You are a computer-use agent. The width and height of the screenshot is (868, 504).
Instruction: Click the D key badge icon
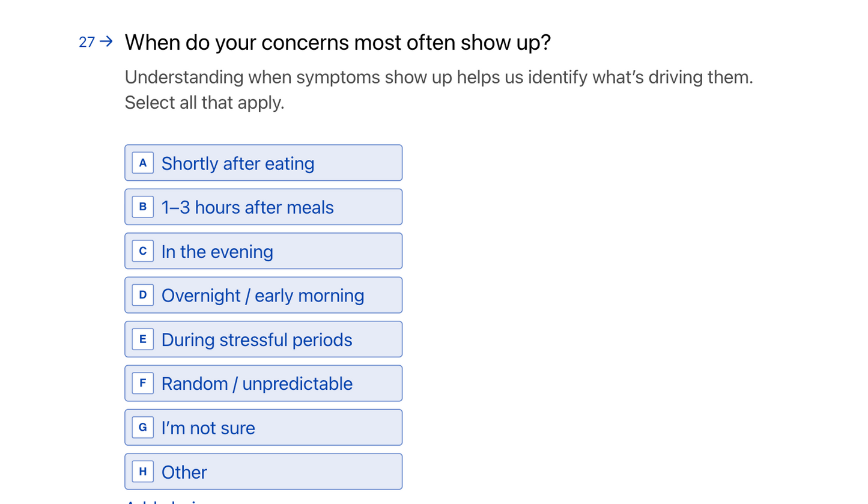point(142,295)
